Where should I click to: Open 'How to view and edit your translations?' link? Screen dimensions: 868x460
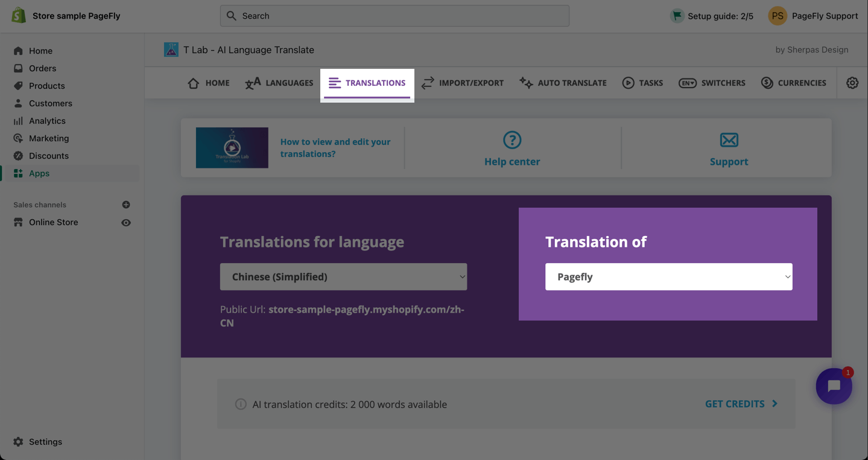pyautogui.click(x=335, y=148)
